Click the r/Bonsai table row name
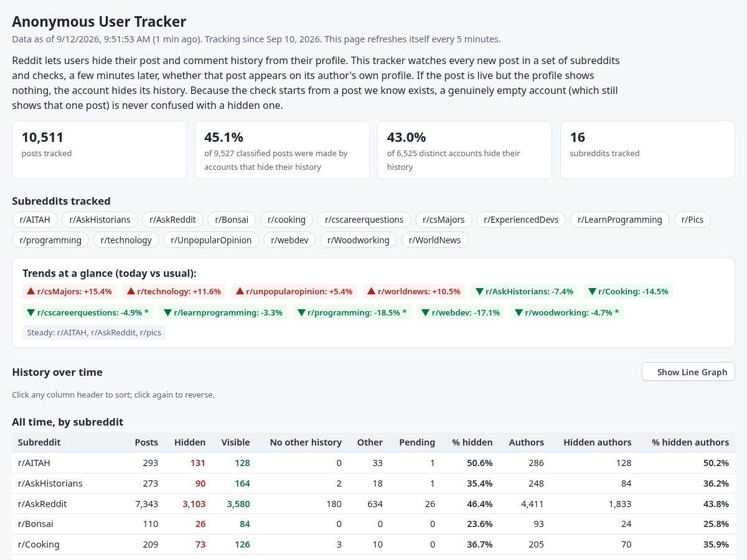 (x=37, y=524)
